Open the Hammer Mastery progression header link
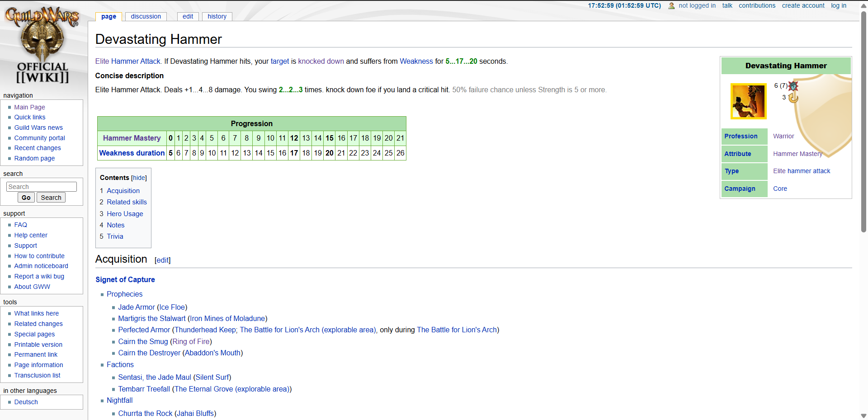 coord(132,138)
